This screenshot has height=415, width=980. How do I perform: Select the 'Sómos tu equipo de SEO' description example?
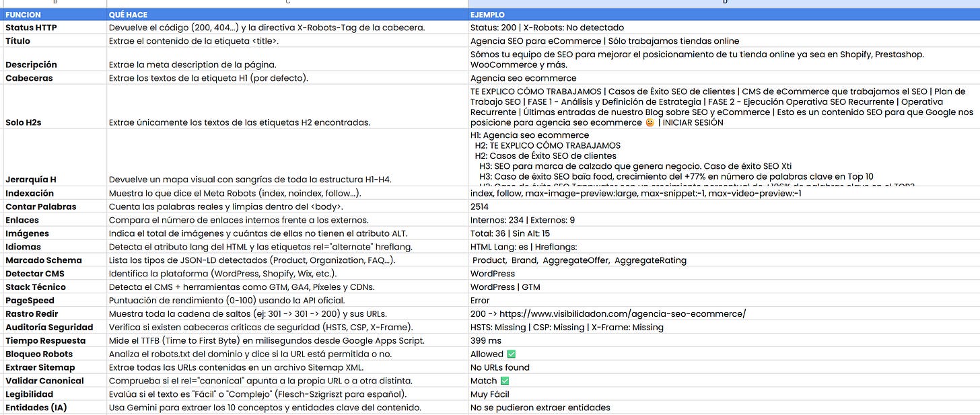[x=724, y=59]
